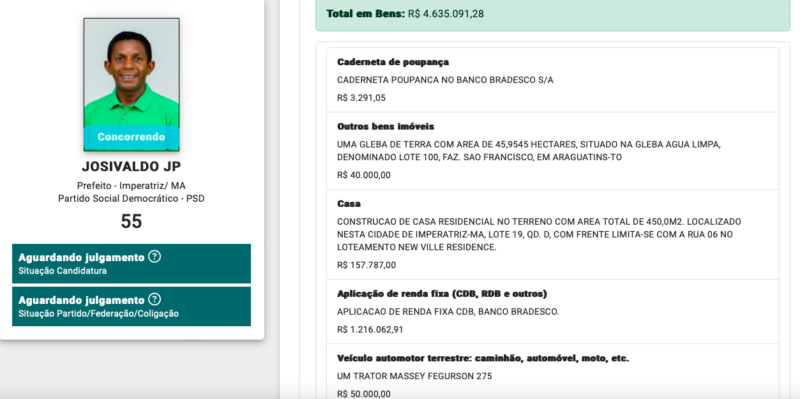Click the Outros bens imóveis heading
Screen dimensions: 800x399
pyautogui.click(x=386, y=127)
